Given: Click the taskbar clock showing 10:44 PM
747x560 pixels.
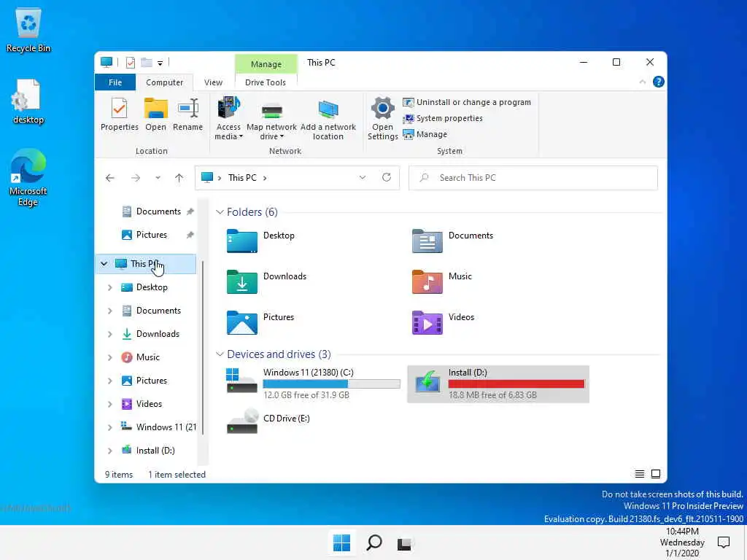Looking at the screenshot, I should [x=682, y=542].
